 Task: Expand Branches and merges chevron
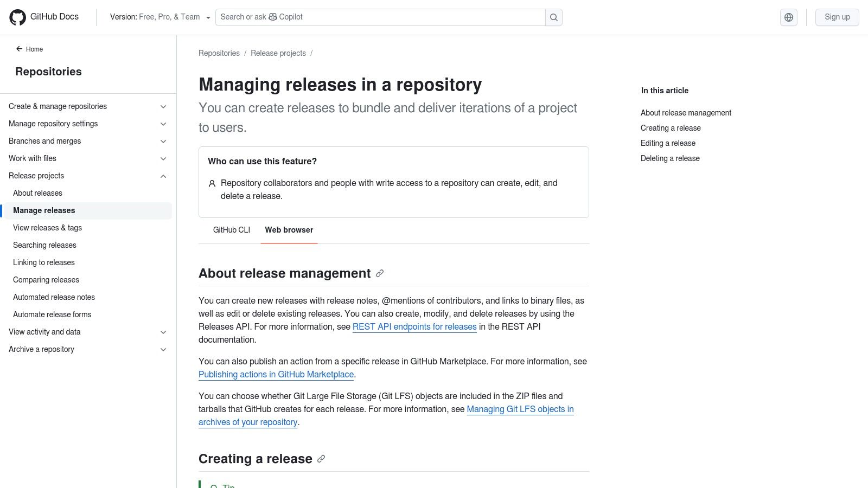pyautogui.click(x=163, y=142)
